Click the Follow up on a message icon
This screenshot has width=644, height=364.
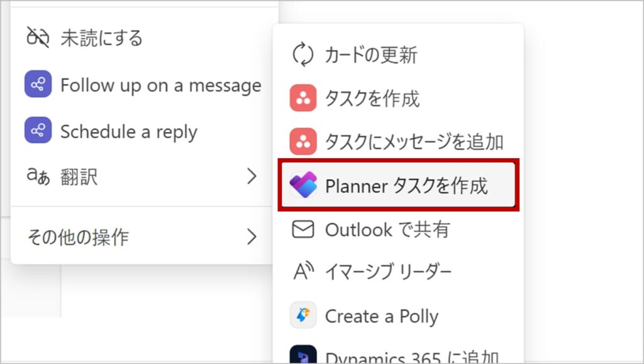(x=38, y=85)
